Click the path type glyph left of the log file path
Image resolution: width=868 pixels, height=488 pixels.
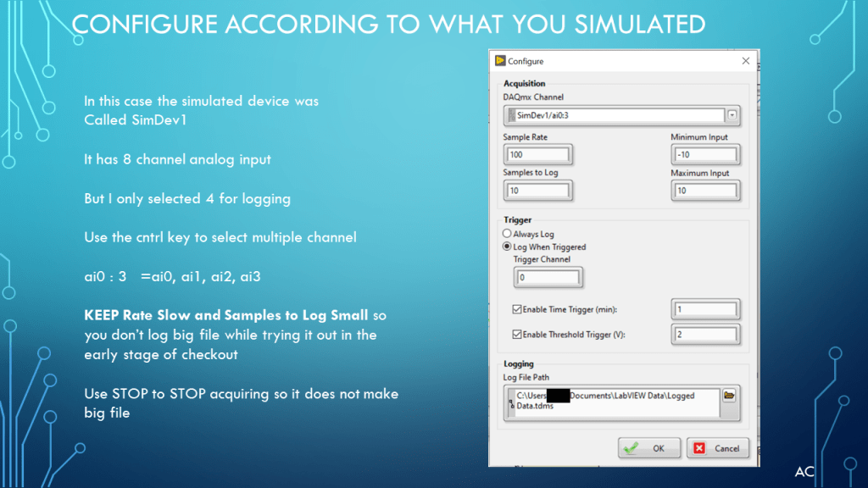(x=510, y=405)
